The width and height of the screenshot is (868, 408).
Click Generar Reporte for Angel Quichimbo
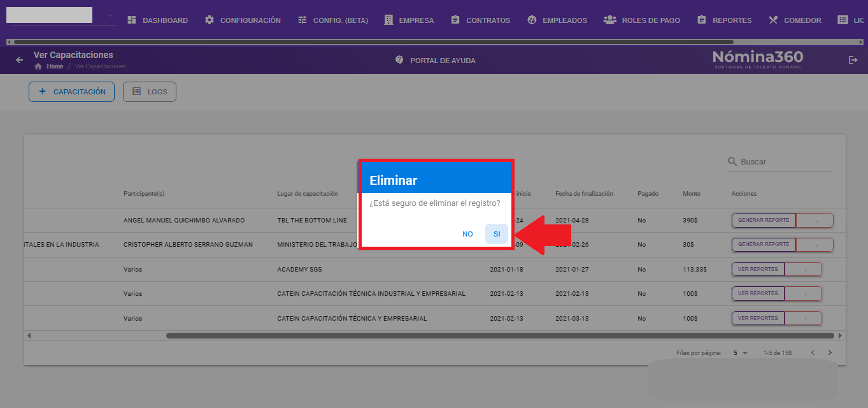764,221
